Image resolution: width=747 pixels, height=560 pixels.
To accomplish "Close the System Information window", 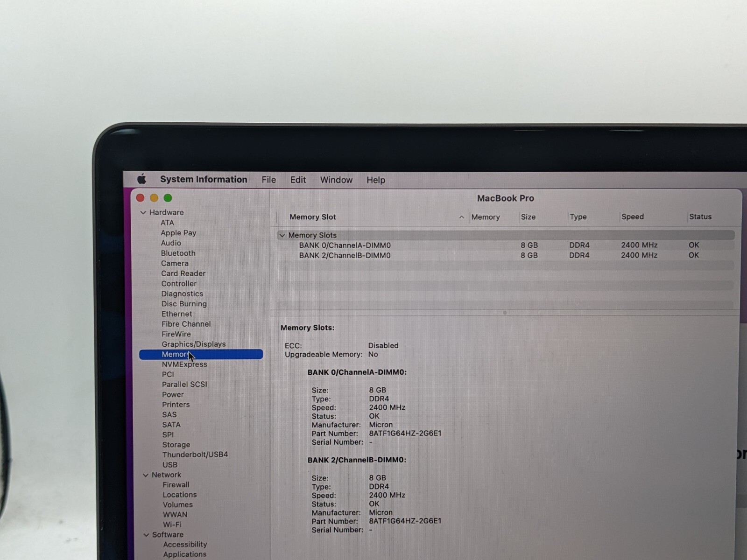I will [140, 198].
